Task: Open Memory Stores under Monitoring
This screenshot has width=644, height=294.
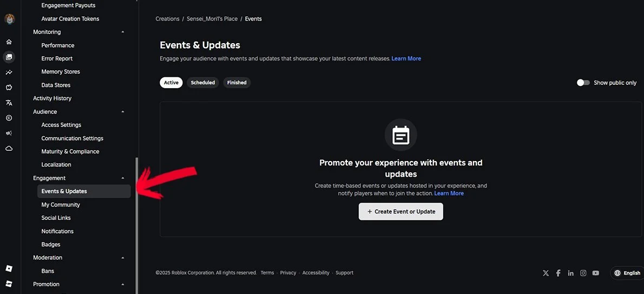Action: coord(61,72)
